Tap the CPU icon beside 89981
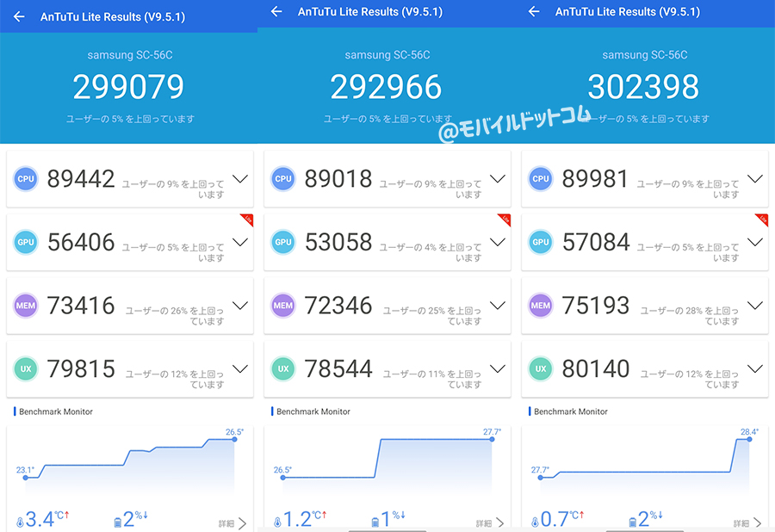This screenshot has height=532, width=775. tap(541, 179)
